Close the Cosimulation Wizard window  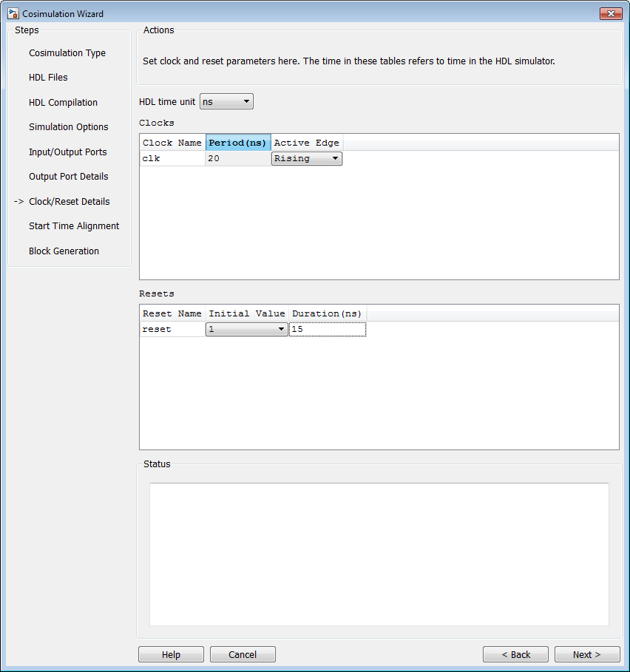611,14
